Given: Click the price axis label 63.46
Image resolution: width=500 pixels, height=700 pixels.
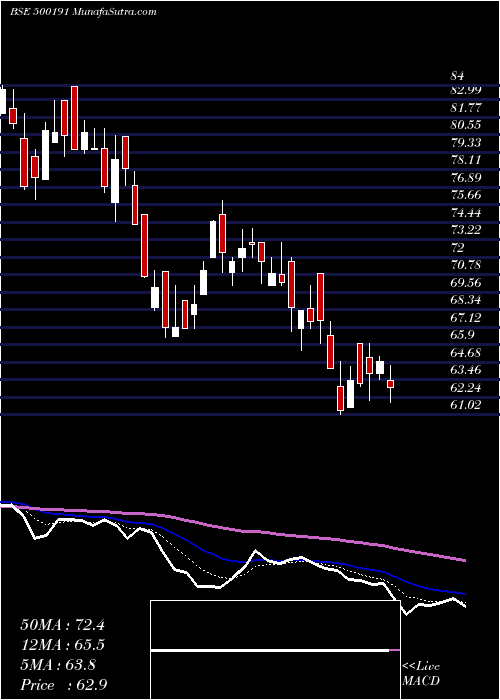Looking at the screenshot, I should point(466,370).
